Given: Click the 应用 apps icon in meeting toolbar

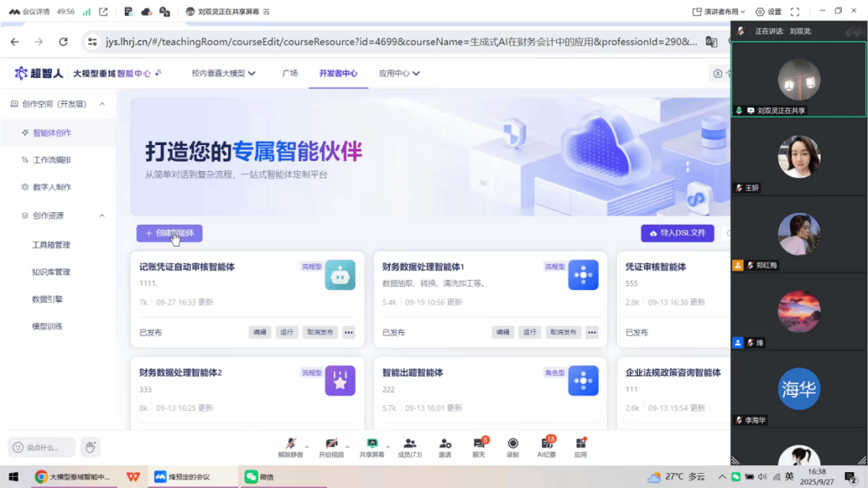Looking at the screenshot, I should pyautogui.click(x=581, y=445).
